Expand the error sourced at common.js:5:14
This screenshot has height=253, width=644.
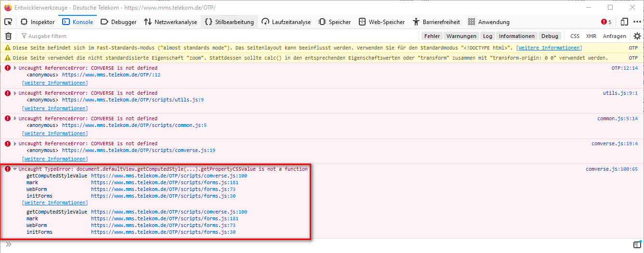tap(15, 118)
